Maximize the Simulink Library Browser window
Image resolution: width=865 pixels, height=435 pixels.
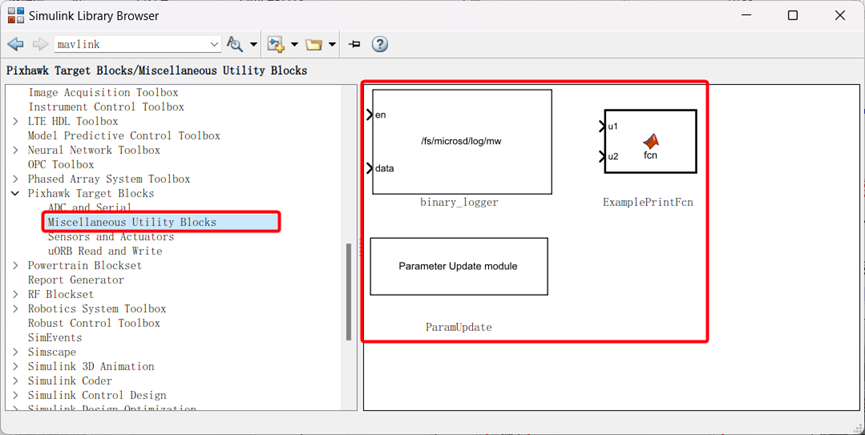(x=793, y=15)
